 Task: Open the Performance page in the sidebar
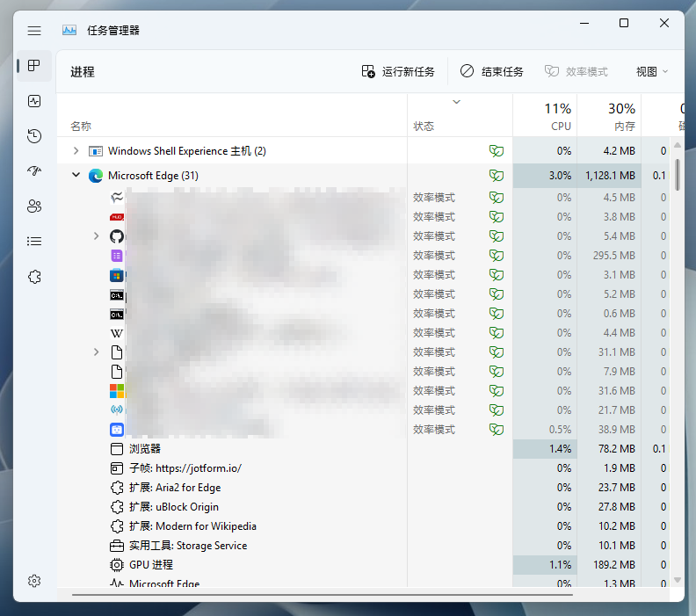pyautogui.click(x=34, y=101)
